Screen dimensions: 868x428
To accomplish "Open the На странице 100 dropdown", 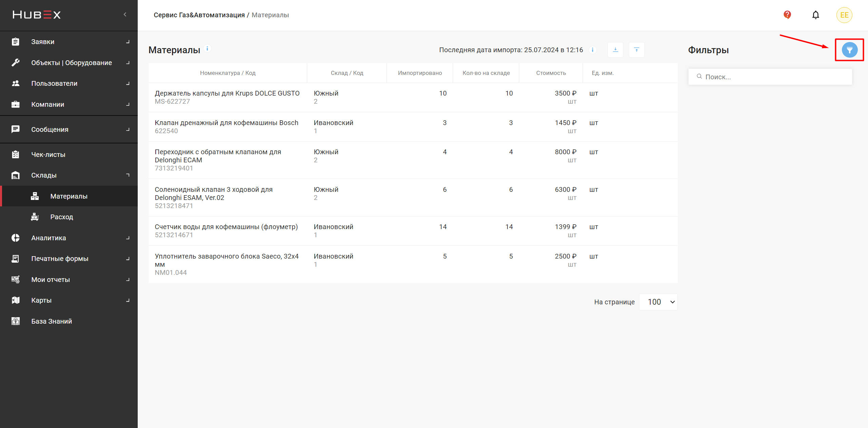I will click(x=658, y=302).
